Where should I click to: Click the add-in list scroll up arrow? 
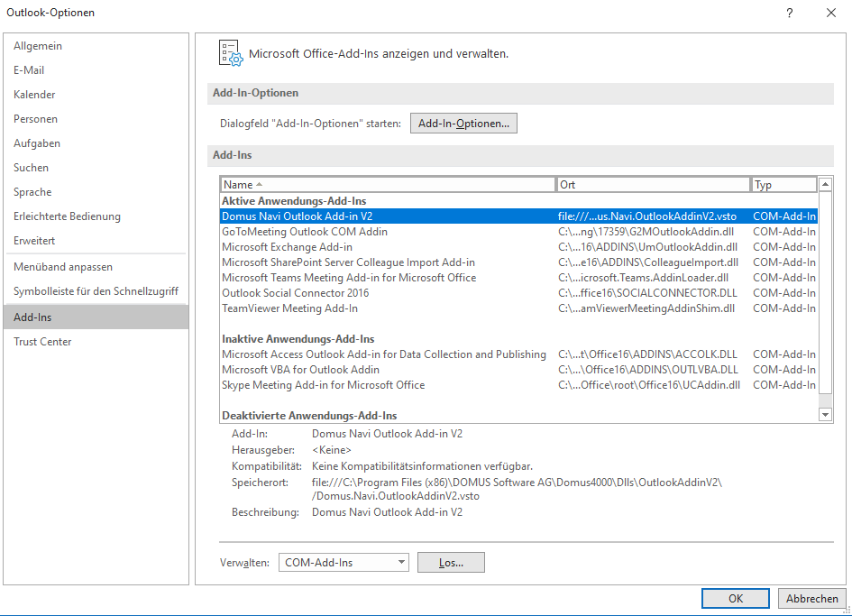point(825,184)
